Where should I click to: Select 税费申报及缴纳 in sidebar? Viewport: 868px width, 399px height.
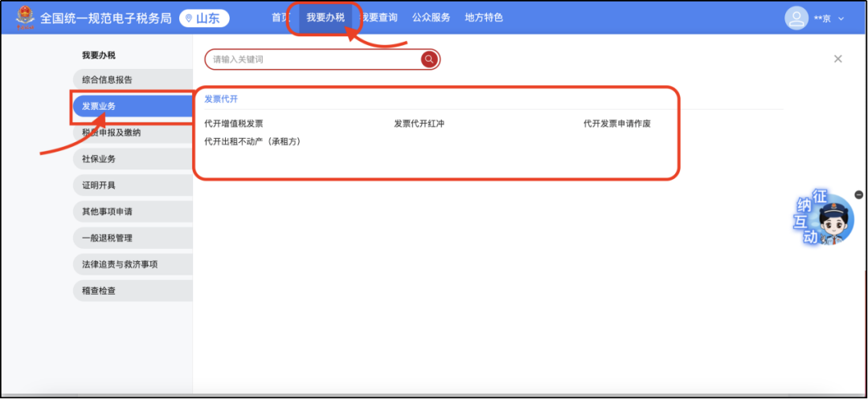[x=133, y=132]
